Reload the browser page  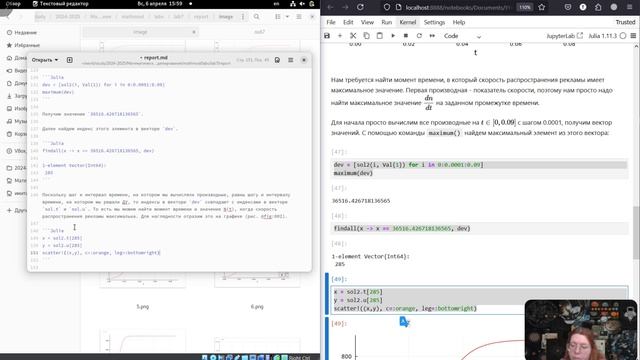360,7
